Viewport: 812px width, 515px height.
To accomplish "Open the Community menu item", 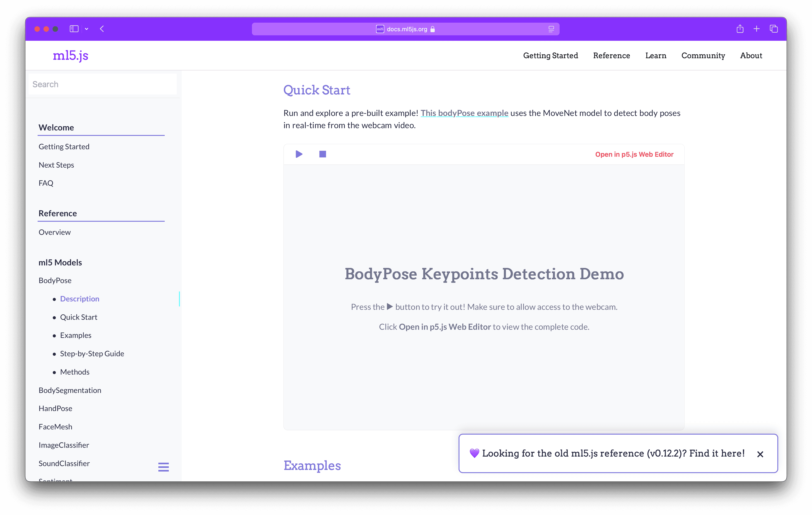I will tap(703, 56).
